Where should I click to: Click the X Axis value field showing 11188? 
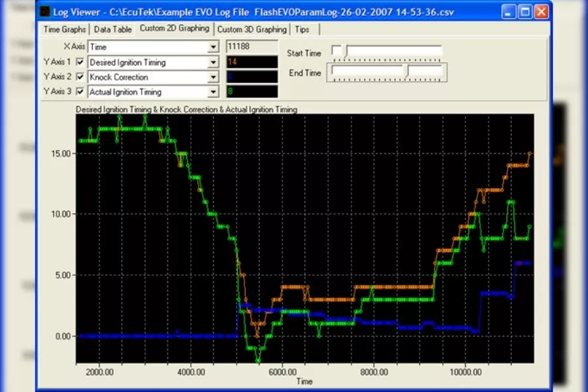click(x=252, y=46)
